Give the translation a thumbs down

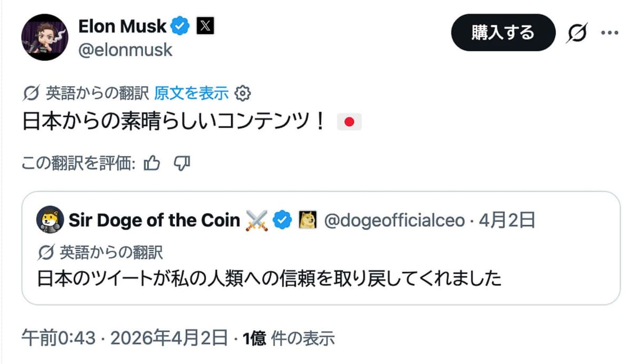pos(182,164)
